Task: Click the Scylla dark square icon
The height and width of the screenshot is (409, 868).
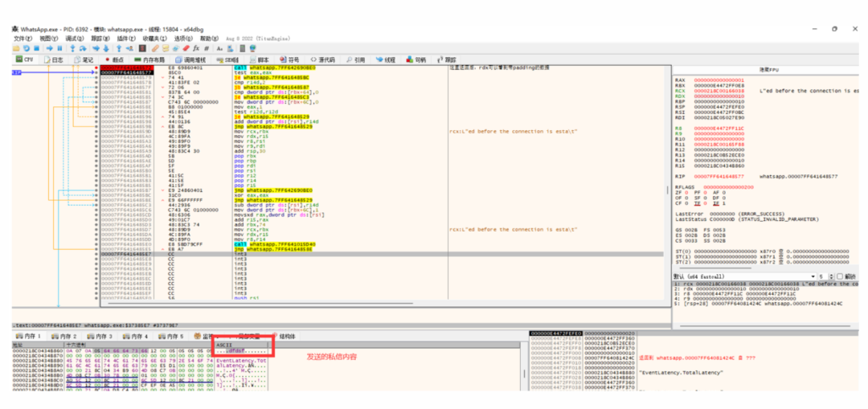Action: [143, 48]
